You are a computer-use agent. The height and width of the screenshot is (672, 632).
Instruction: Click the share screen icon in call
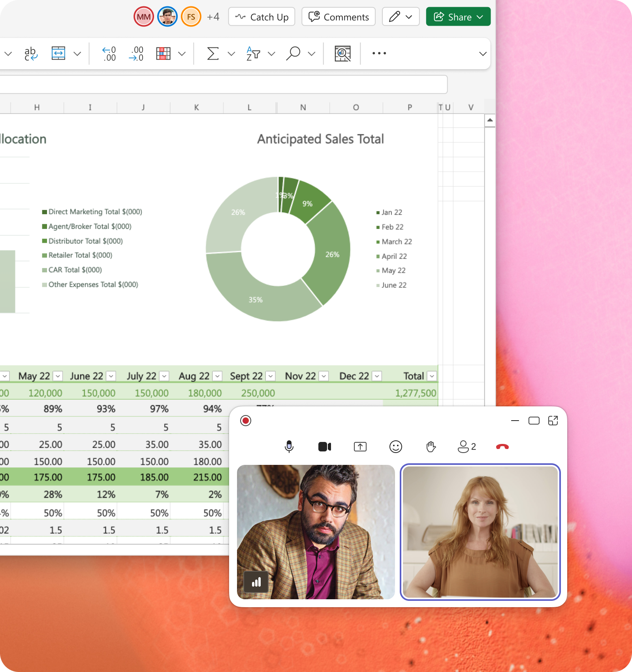(x=360, y=447)
